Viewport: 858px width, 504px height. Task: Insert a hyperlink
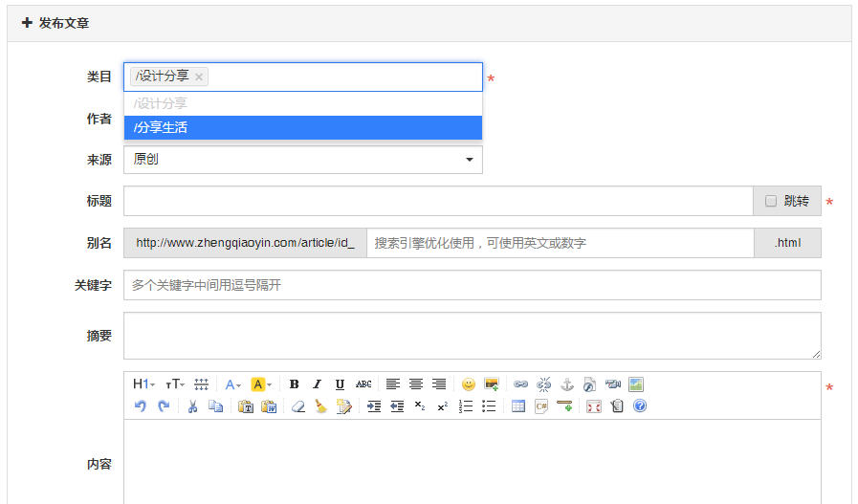click(x=521, y=384)
